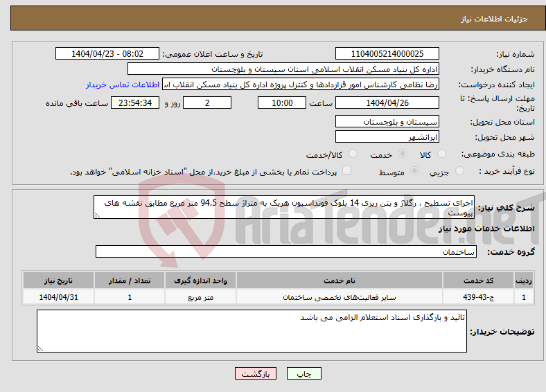Click cell سایر فعالیت‌های تخصصی ساختمان
Image resolution: width=546 pixels, height=392 pixels.
tap(340, 297)
